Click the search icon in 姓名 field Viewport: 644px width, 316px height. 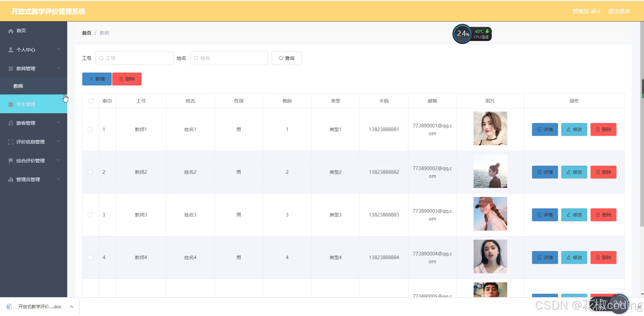point(196,58)
